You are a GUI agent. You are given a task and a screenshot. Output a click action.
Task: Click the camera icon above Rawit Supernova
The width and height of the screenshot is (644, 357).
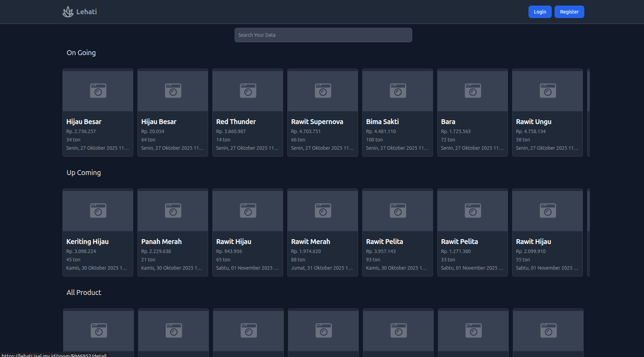323,90
